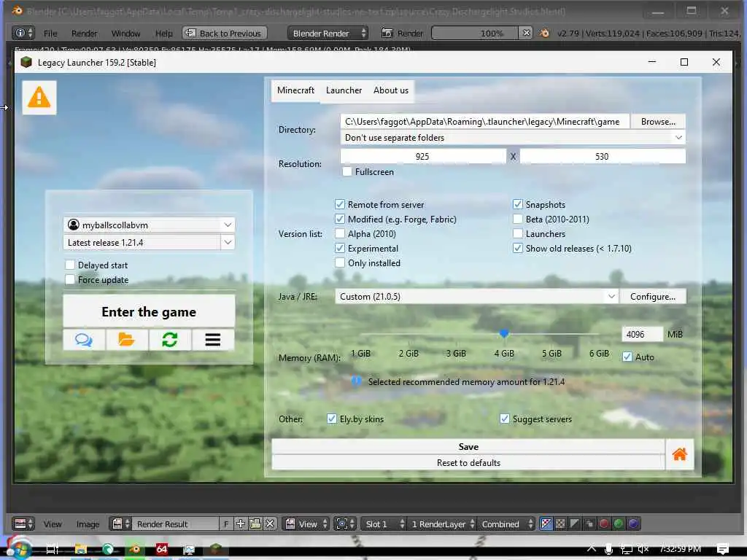The height and width of the screenshot is (560, 747).
Task: Check Only installed versions
Action: click(340, 262)
